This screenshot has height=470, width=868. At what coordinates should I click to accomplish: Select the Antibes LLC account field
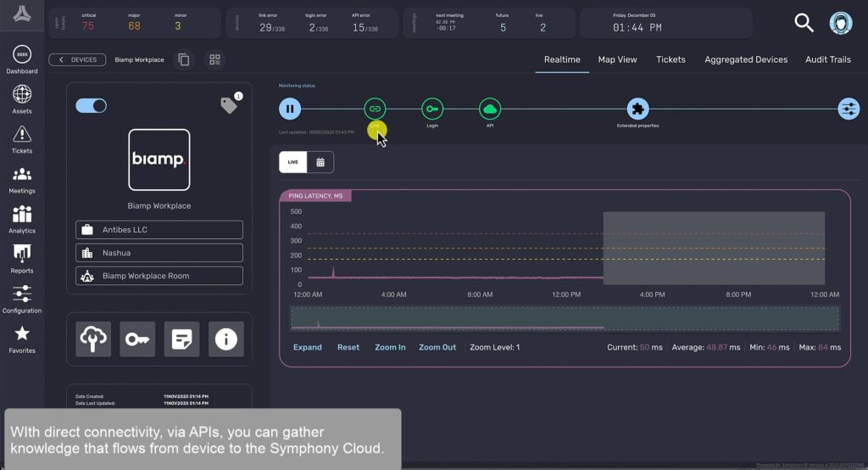pyautogui.click(x=159, y=229)
